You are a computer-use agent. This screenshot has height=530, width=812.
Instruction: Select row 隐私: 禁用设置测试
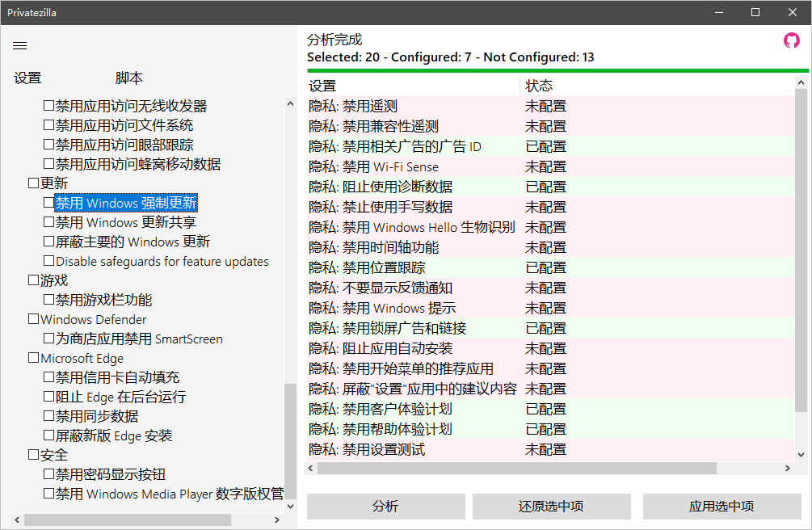coord(550,450)
